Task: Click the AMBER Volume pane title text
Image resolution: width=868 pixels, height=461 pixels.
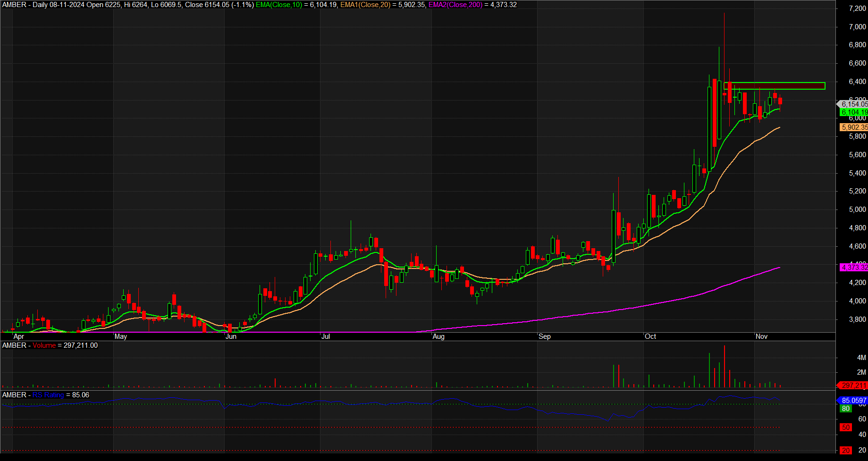Action: coord(50,345)
